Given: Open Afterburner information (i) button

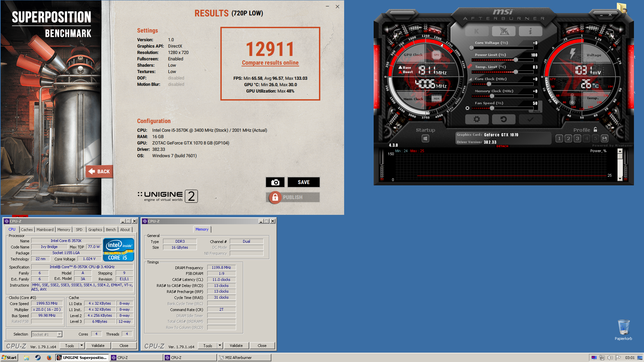Looking at the screenshot, I should click(530, 31).
